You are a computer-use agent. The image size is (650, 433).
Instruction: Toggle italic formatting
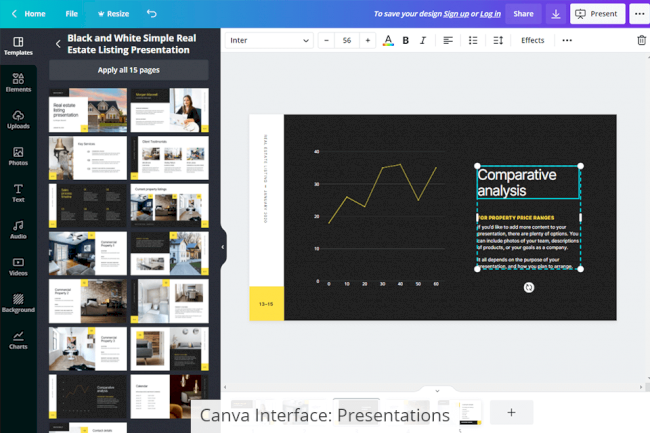tap(423, 40)
